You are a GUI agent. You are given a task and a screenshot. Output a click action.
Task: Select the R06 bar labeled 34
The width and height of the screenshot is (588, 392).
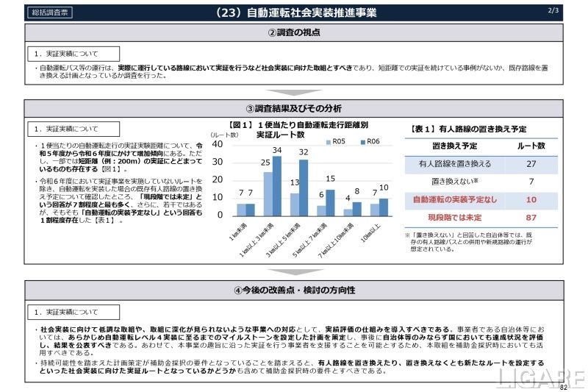click(276, 186)
